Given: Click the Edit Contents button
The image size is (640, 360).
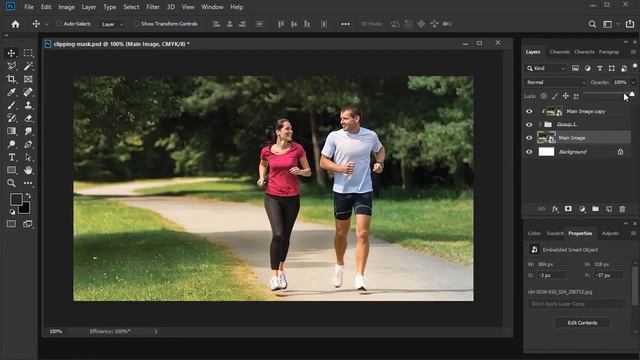Looking at the screenshot, I should pyautogui.click(x=582, y=323).
